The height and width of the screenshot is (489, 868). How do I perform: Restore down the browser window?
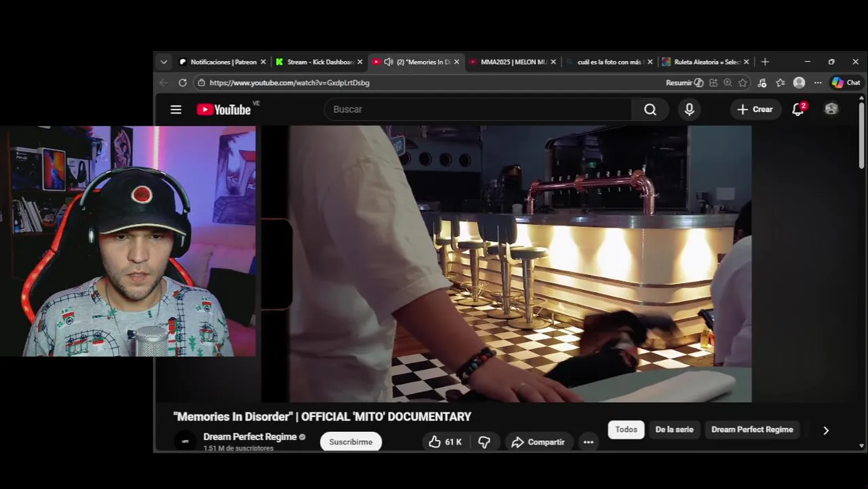[x=831, y=62]
